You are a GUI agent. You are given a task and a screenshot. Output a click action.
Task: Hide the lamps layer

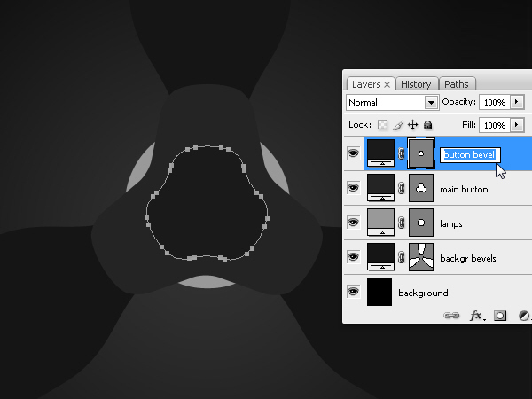click(x=353, y=223)
